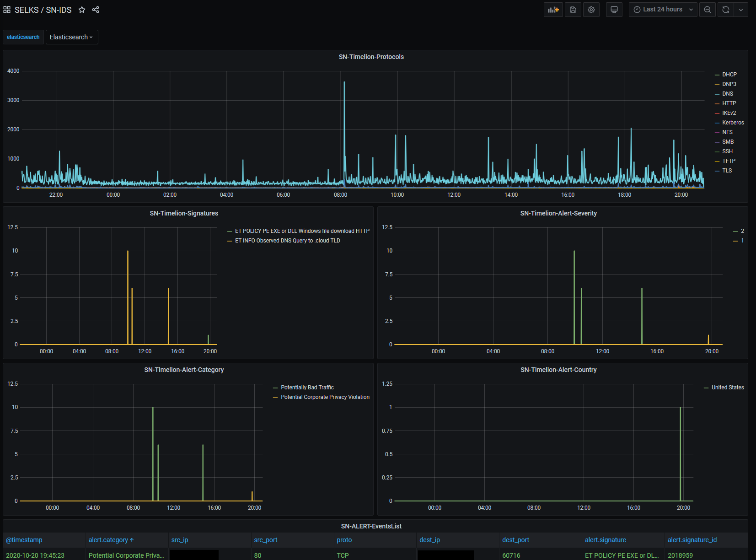Click the elasticsearch variable label

pos(23,37)
